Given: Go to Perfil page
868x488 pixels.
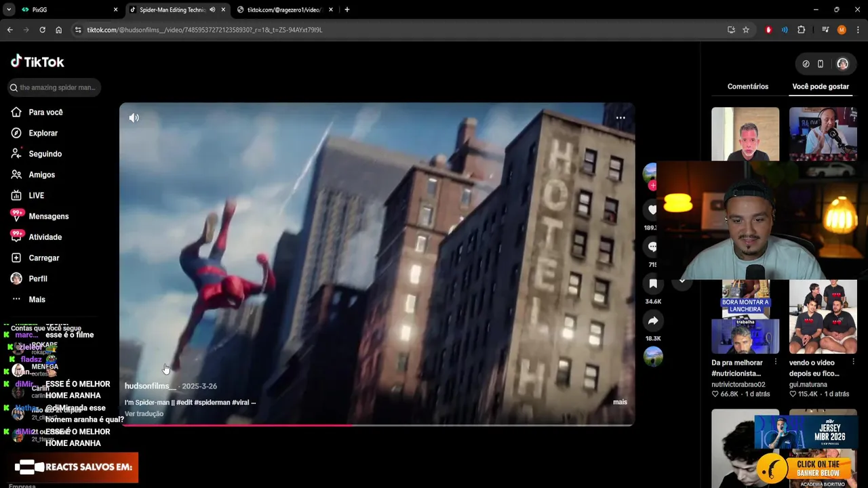Looking at the screenshot, I should [38, 279].
